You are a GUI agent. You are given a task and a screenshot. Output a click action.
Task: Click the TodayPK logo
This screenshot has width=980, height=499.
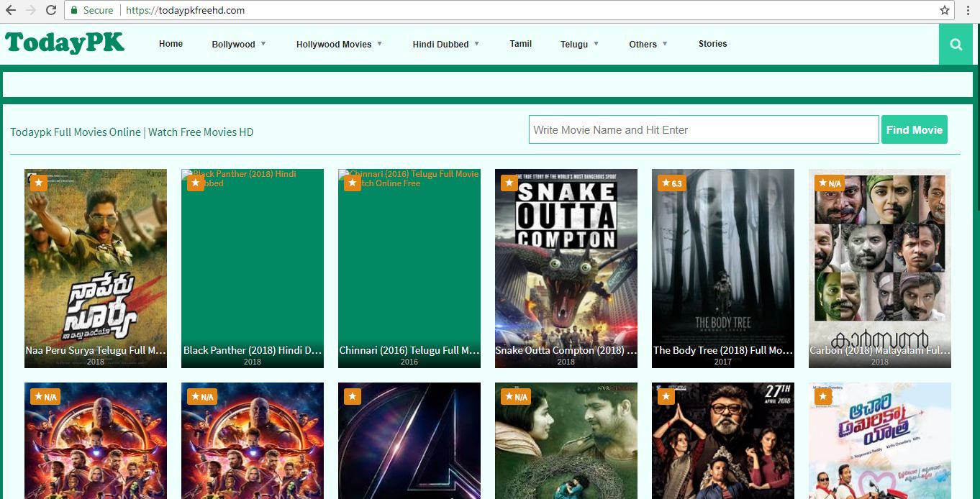tap(65, 43)
